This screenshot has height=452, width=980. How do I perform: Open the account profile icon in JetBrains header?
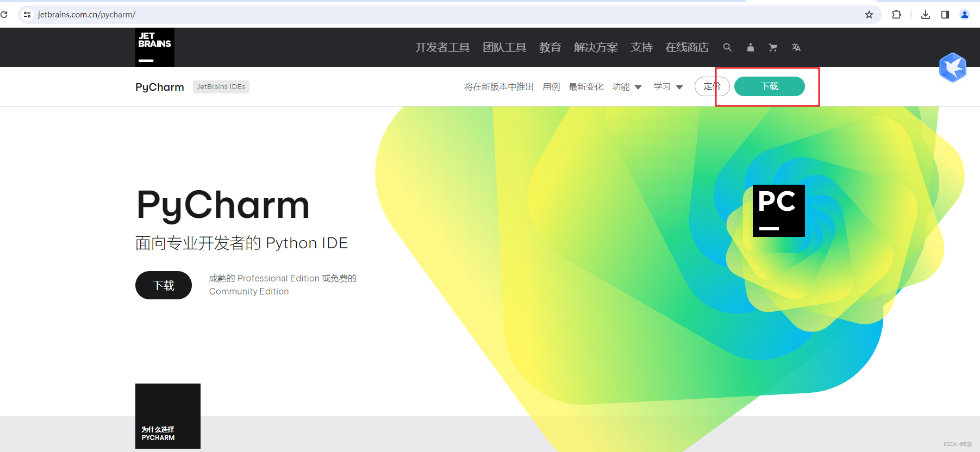click(x=750, y=47)
